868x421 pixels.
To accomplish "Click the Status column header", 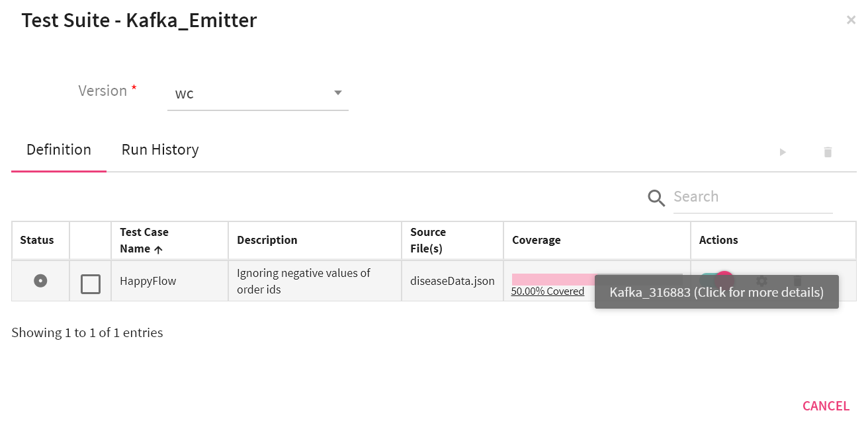I will (37, 241).
